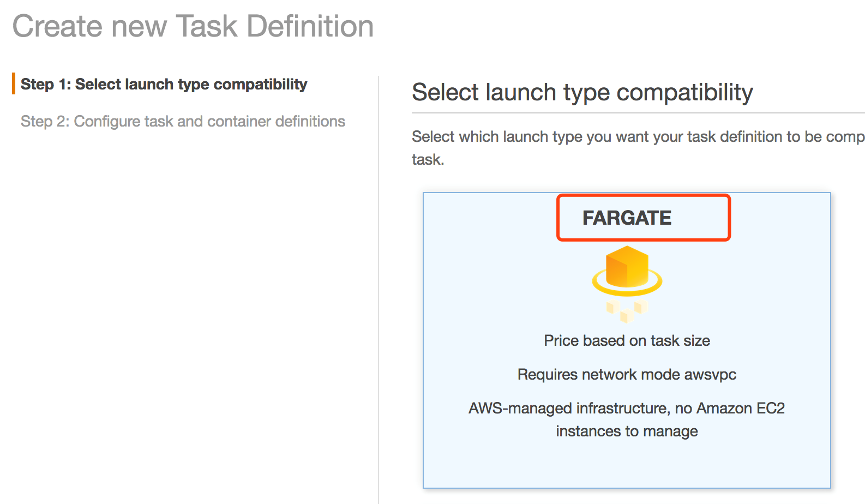Click the FARGATE title label
This screenshot has width=865, height=504.
[627, 218]
